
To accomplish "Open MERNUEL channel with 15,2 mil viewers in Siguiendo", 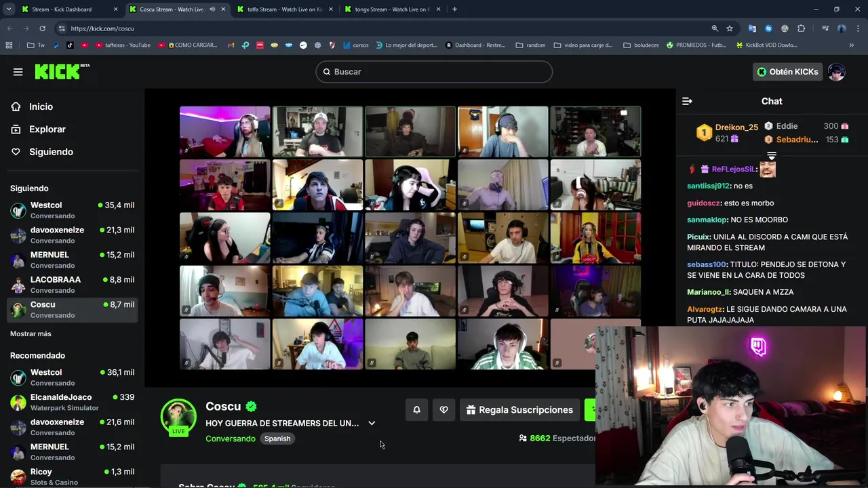I will (72, 260).
